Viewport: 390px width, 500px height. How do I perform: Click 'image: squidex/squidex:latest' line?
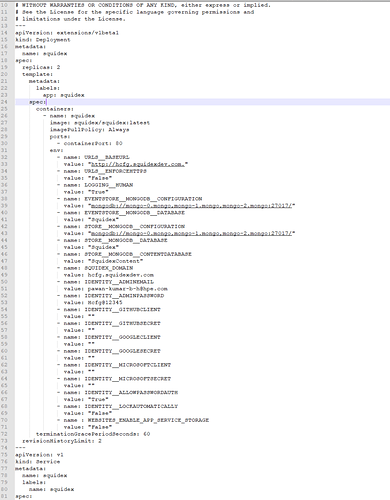click(x=100, y=123)
